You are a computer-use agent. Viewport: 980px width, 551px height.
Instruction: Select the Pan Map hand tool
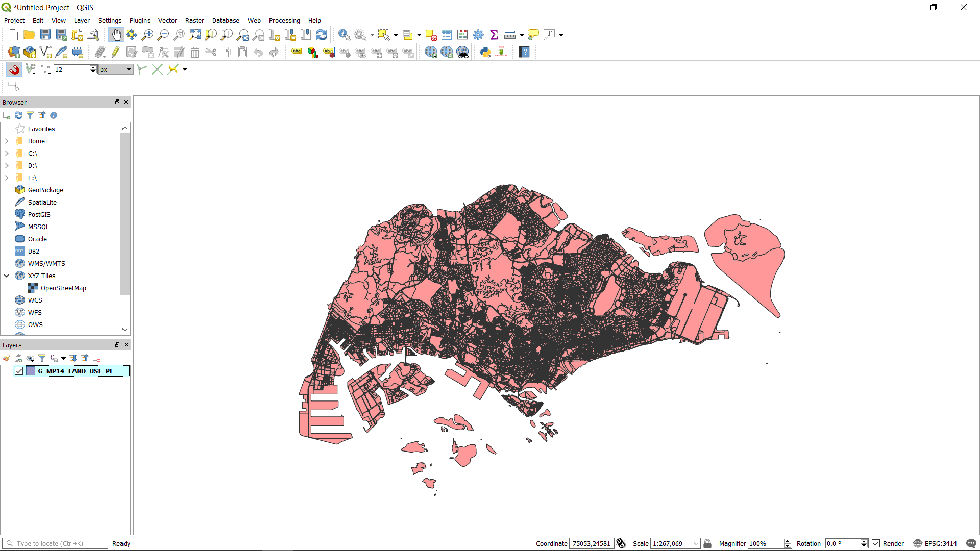coord(116,35)
